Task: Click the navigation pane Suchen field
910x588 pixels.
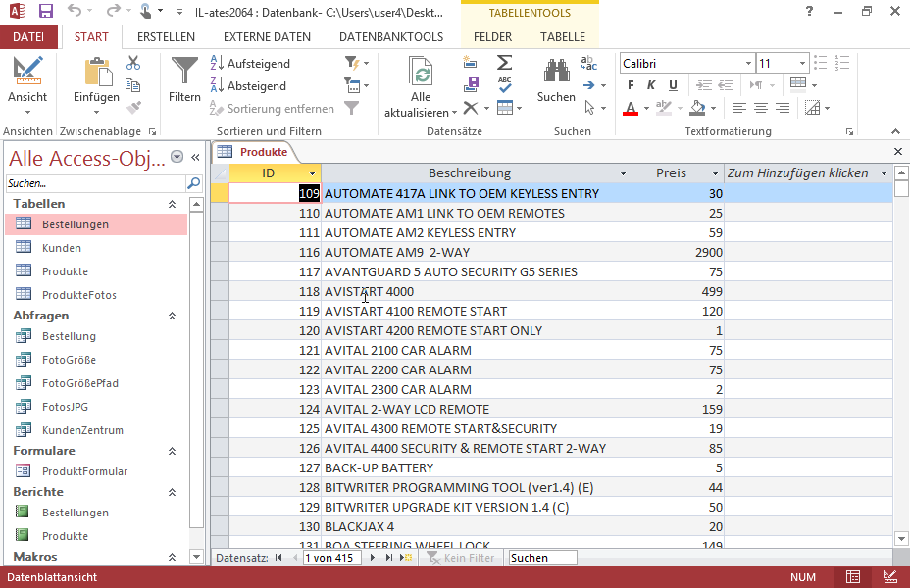Action: pyautogui.click(x=96, y=183)
